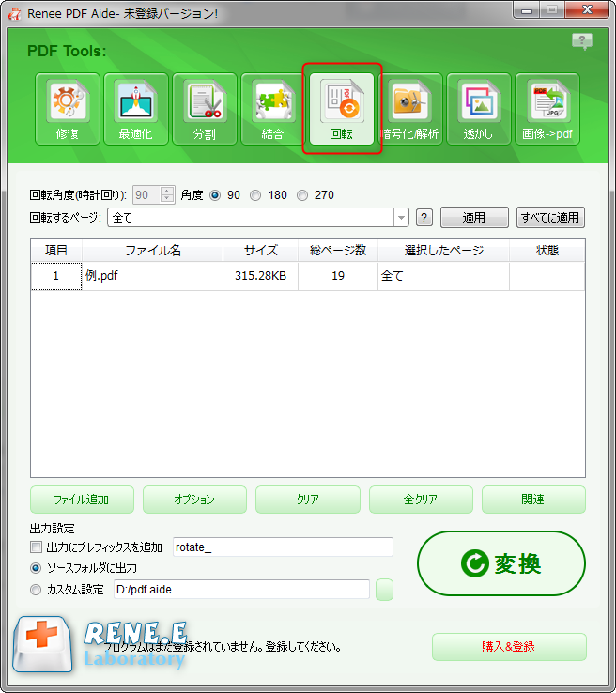Open the 最適化 (Optimize) tool

coord(136,109)
